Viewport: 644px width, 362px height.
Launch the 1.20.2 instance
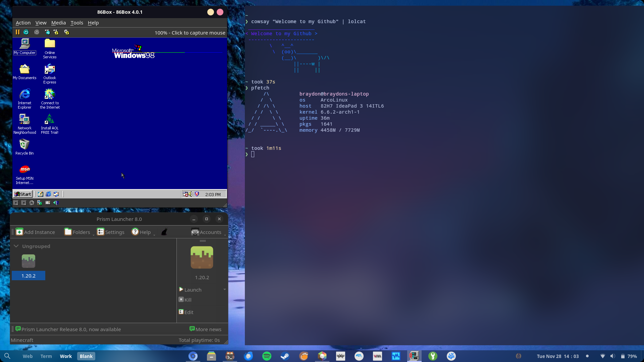click(x=190, y=290)
